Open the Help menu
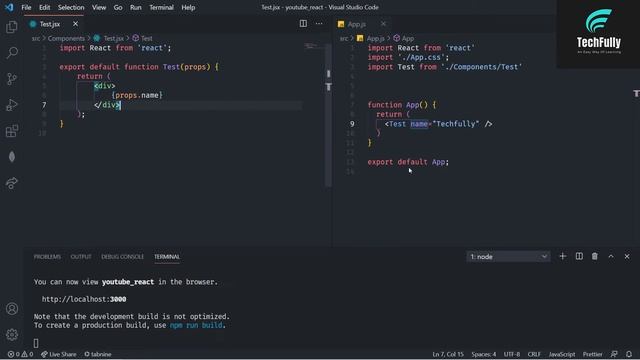 (188, 7)
